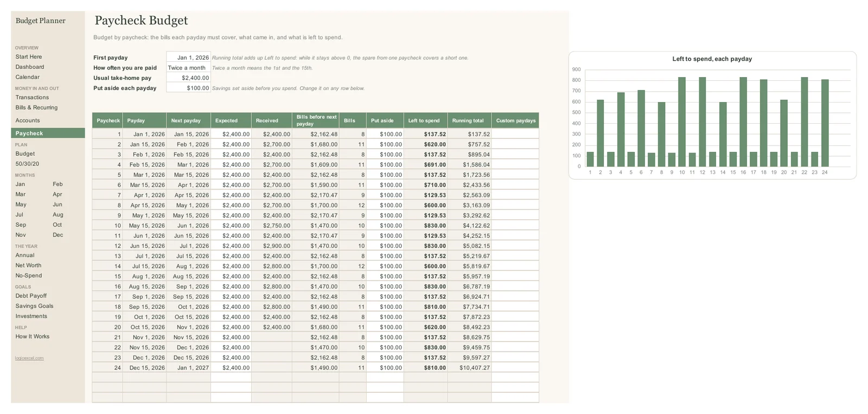Viewport: 868px width, 414px height.
Task: Click the chart title 'Left to spend, each payday'
Action: [x=712, y=59]
